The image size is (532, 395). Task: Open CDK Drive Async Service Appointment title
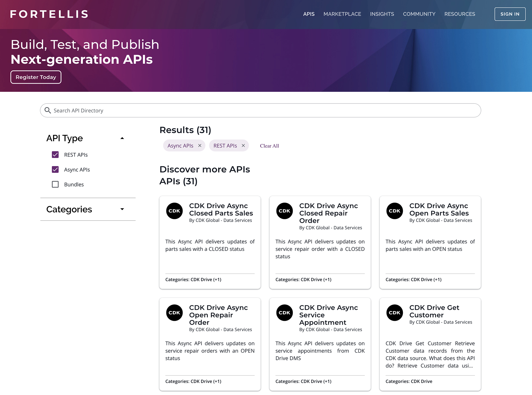(329, 315)
